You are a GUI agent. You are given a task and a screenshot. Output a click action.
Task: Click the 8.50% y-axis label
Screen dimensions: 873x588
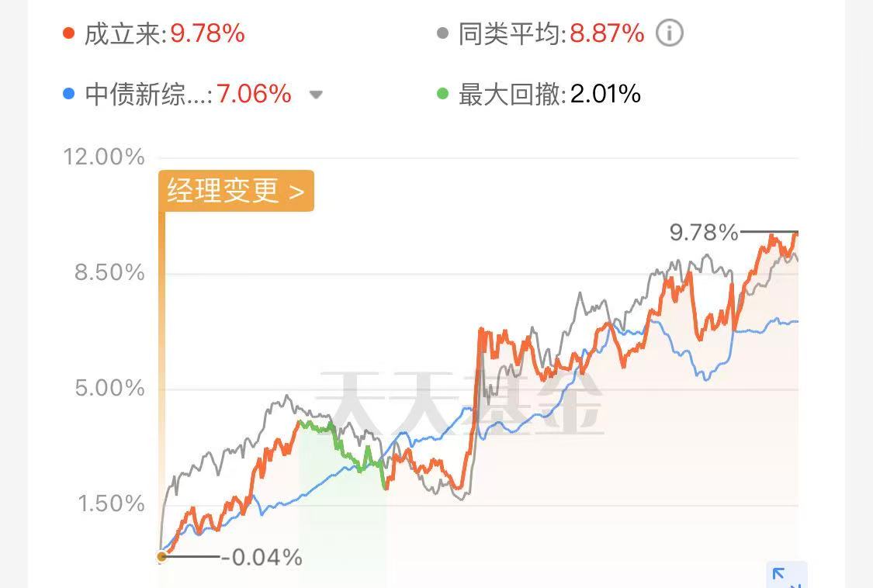109,272
